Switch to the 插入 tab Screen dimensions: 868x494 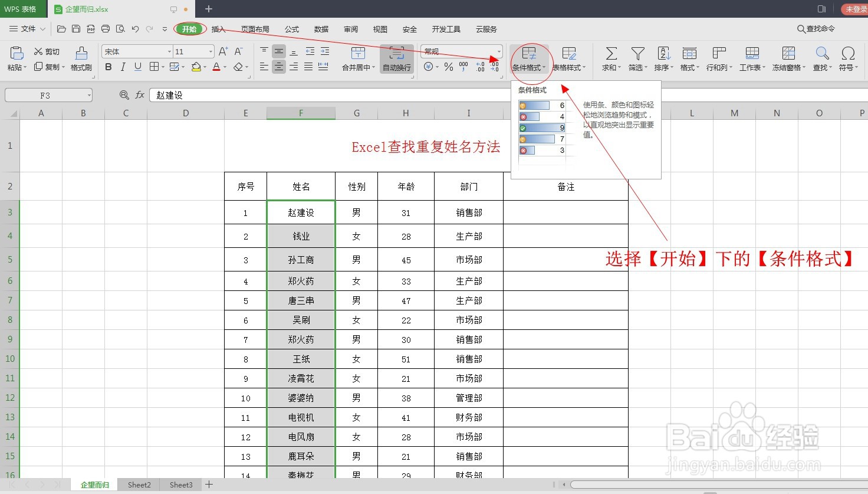tap(219, 29)
